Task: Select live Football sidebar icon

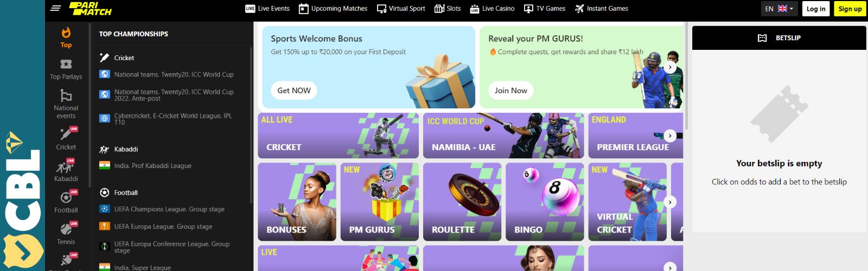Action: coord(67,197)
